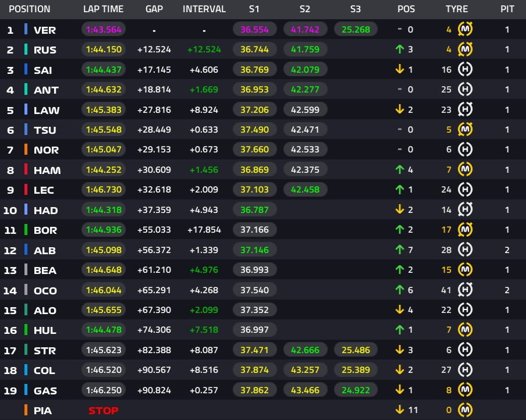
Task: Select driver LEC in position 9
Action: [44, 190]
